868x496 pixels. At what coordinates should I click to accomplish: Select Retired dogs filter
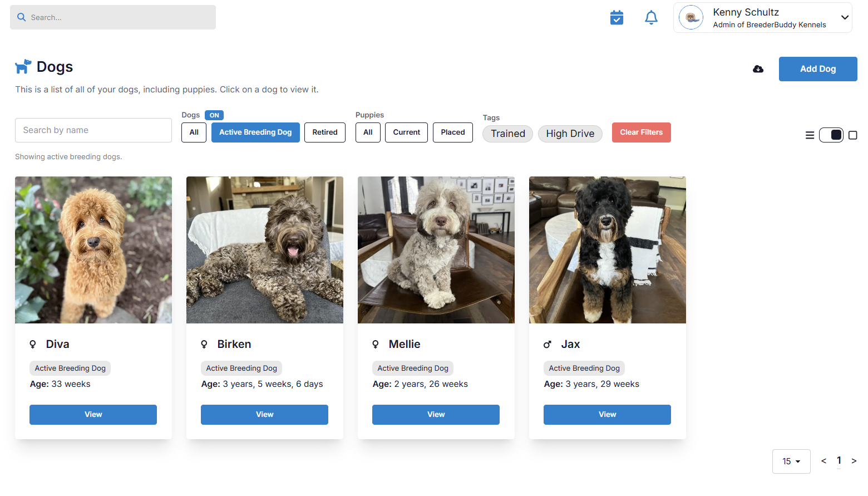pyautogui.click(x=325, y=132)
